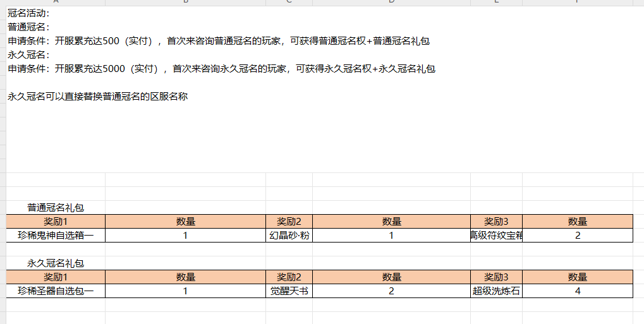
Task: Click 奖励1 header in the 普通冠名礼包 table
Action: click(x=56, y=221)
